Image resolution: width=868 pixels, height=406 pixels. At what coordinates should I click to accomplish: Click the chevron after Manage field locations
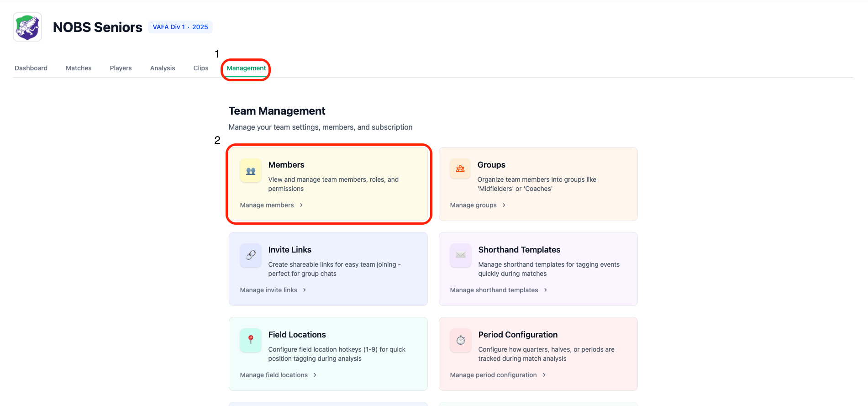(315, 375)
